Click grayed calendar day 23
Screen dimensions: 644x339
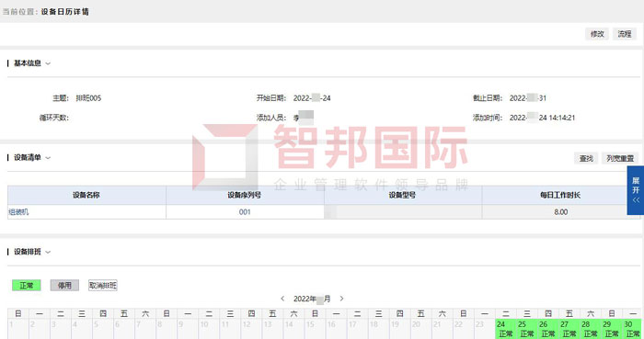pos(485,329)
